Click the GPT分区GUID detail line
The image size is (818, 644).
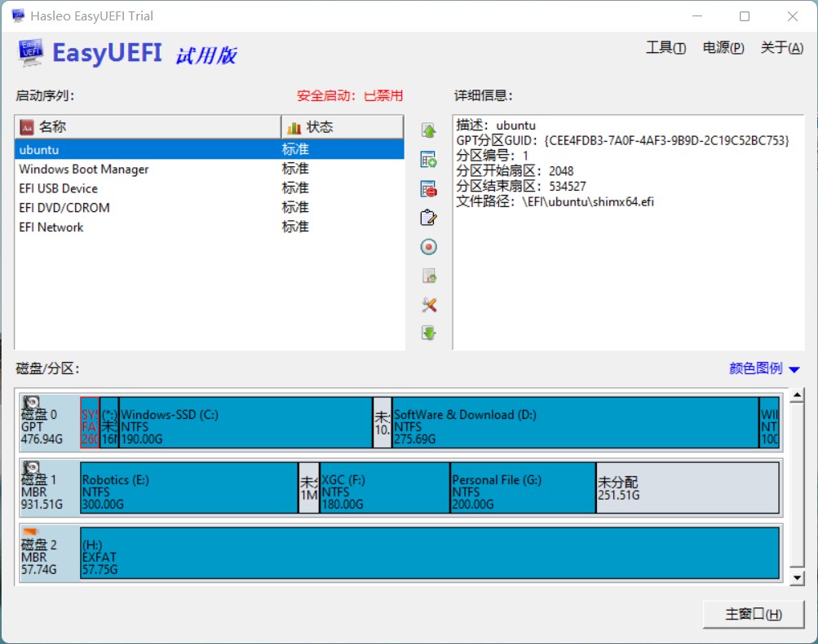622,141
